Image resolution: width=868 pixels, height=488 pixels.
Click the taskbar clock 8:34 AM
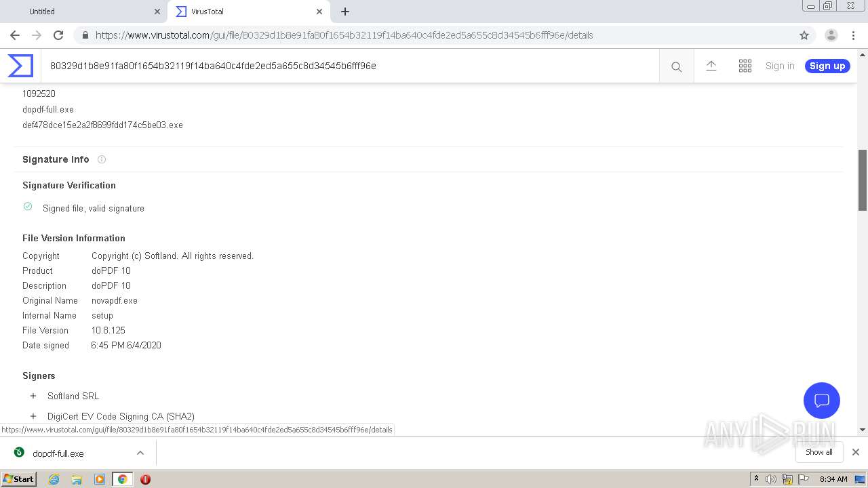click(833, 479)
